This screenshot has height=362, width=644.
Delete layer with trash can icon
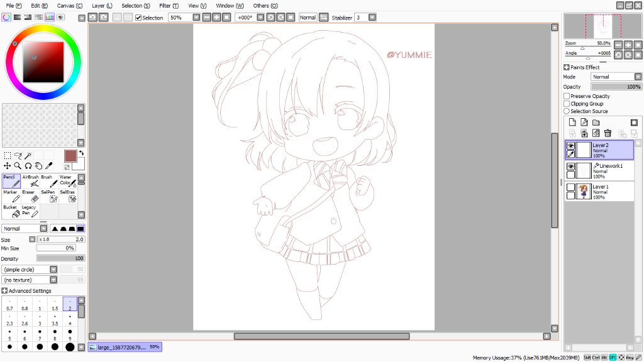click(608, 133)
